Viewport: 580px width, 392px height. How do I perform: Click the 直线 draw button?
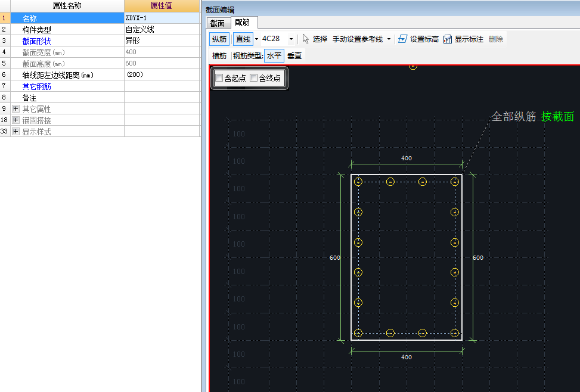(x=243, y=39)
